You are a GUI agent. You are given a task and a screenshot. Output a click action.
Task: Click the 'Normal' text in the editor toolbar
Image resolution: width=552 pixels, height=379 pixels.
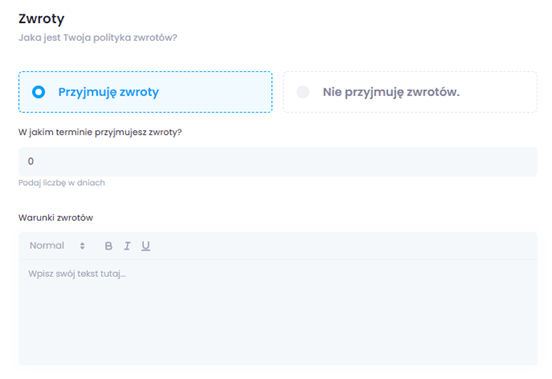click(x=47, y=246)
